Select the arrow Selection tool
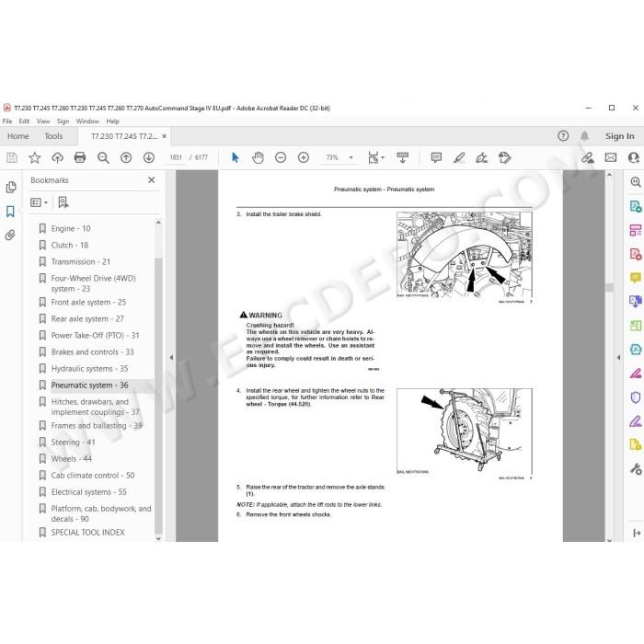 click(x=235, y=157)
